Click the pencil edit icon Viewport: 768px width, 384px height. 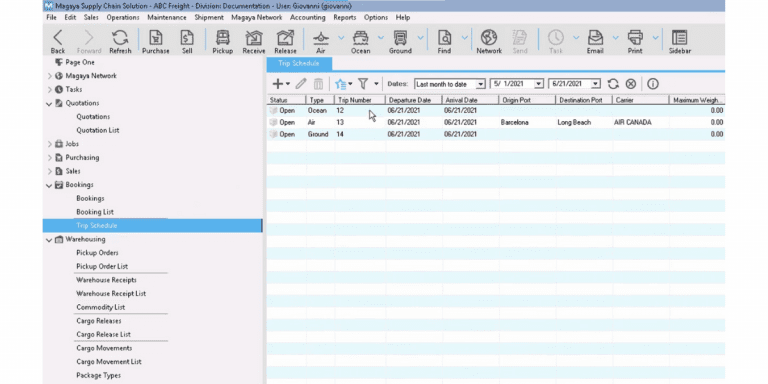301,84
